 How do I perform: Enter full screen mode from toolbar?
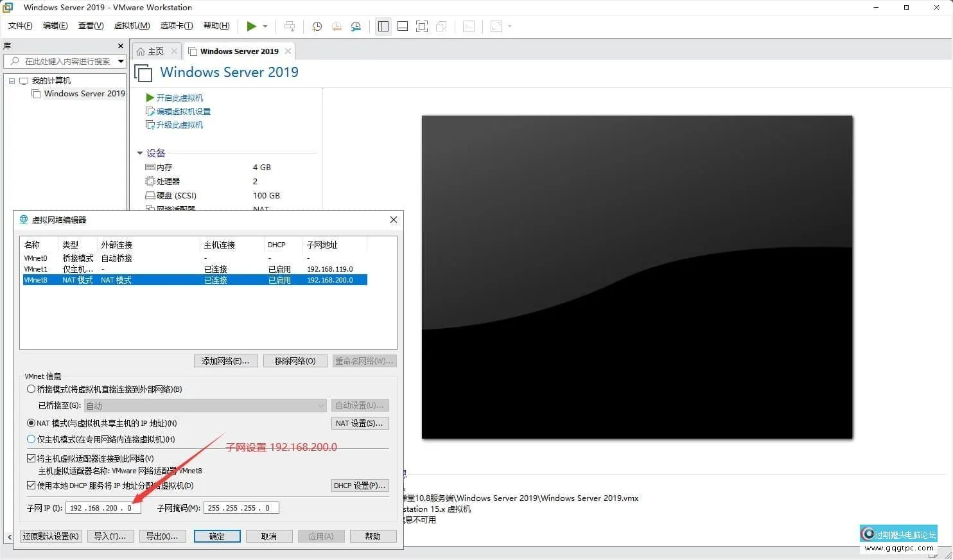[422, 26]
